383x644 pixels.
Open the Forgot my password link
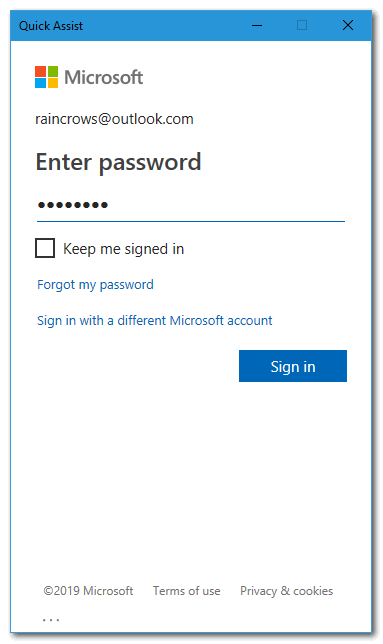(x=95, y=285)
